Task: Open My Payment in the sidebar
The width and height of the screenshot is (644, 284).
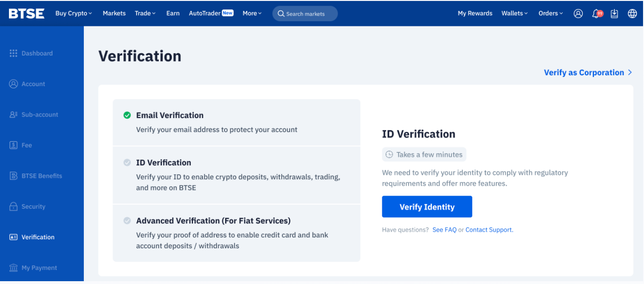Action: click(39, 268)
